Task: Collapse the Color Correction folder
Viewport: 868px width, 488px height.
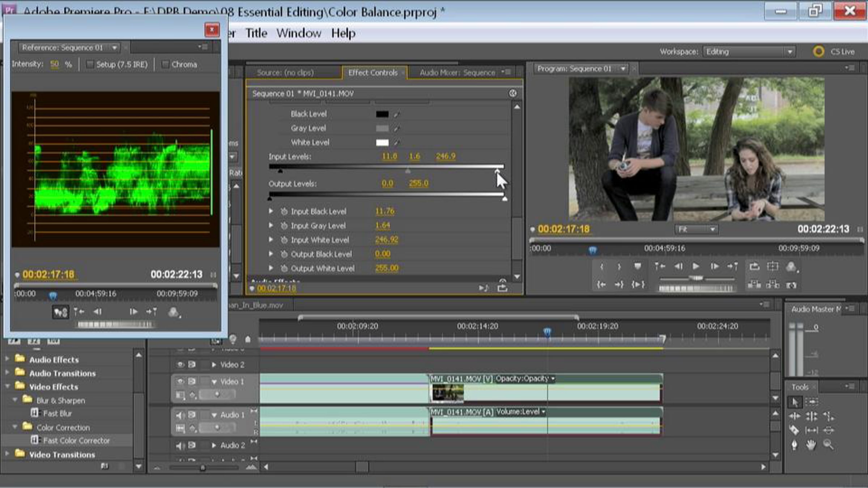Action: coord(15,427)
